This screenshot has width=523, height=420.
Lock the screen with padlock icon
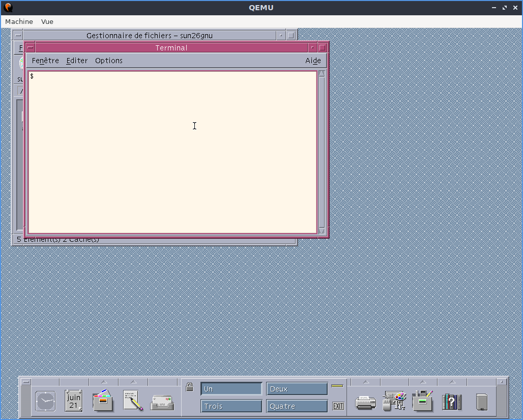(189, 387)
